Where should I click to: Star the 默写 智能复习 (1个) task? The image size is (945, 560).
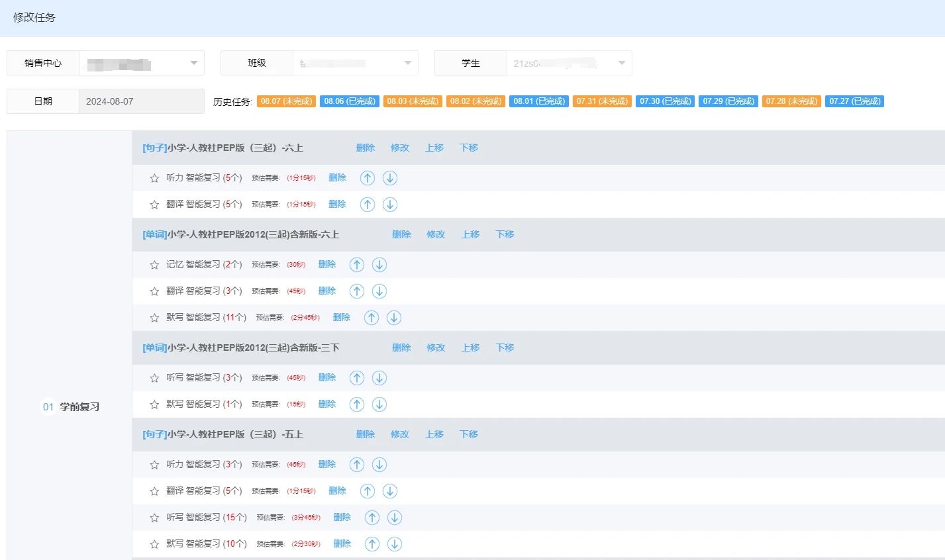pos(154,404)
